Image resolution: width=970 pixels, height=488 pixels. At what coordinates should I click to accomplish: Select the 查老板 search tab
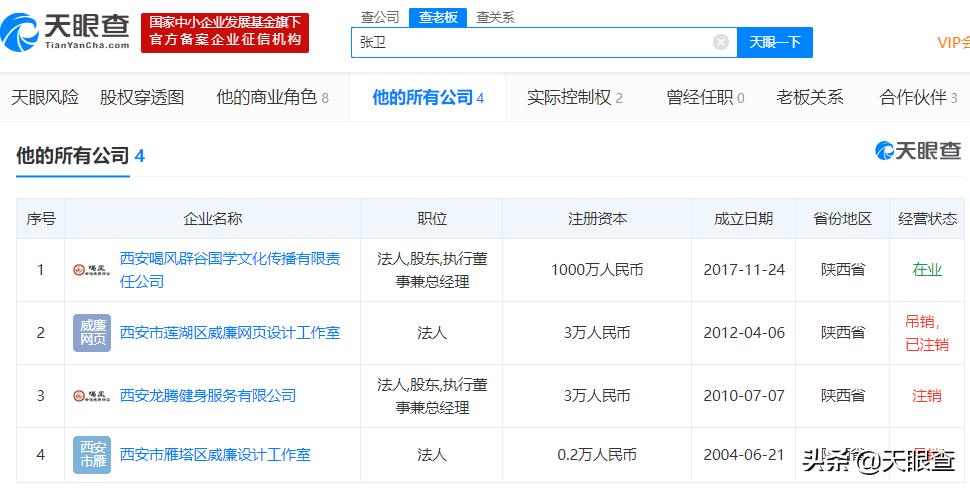tap(437, 17)
